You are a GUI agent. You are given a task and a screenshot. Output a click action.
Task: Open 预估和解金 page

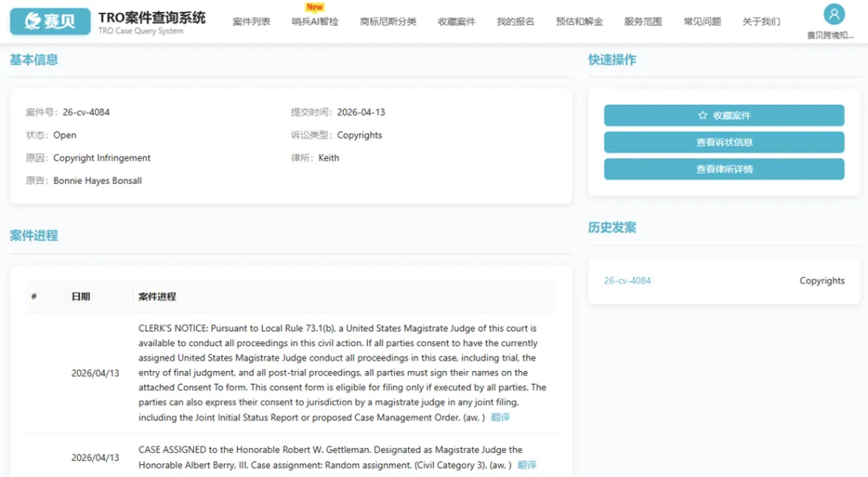coord(579,22)
